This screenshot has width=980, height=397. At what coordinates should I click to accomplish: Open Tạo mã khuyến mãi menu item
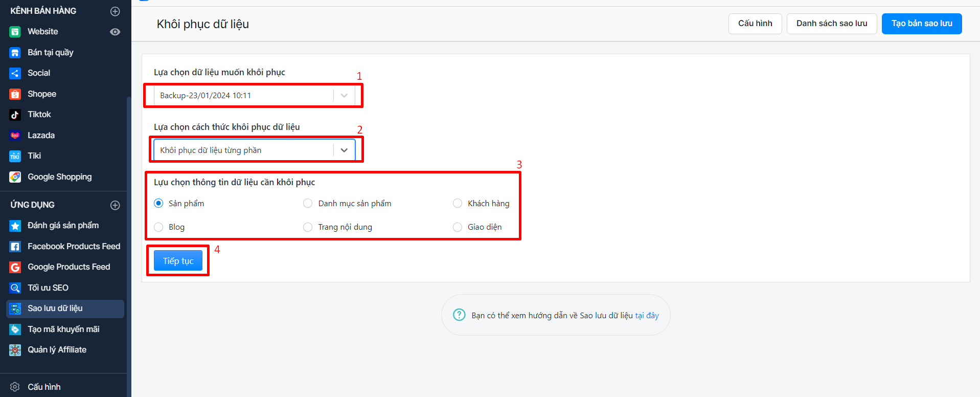(65, 329)
